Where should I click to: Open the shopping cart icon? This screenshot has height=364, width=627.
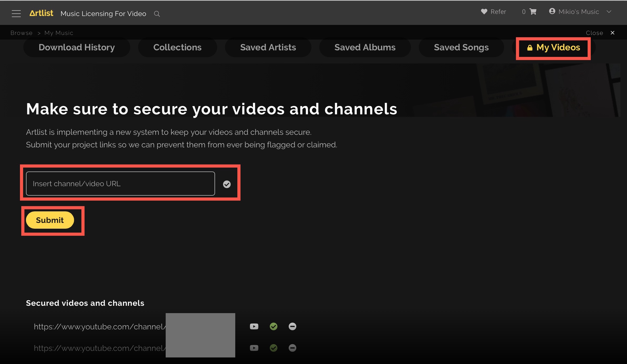(x=533, y=12)
